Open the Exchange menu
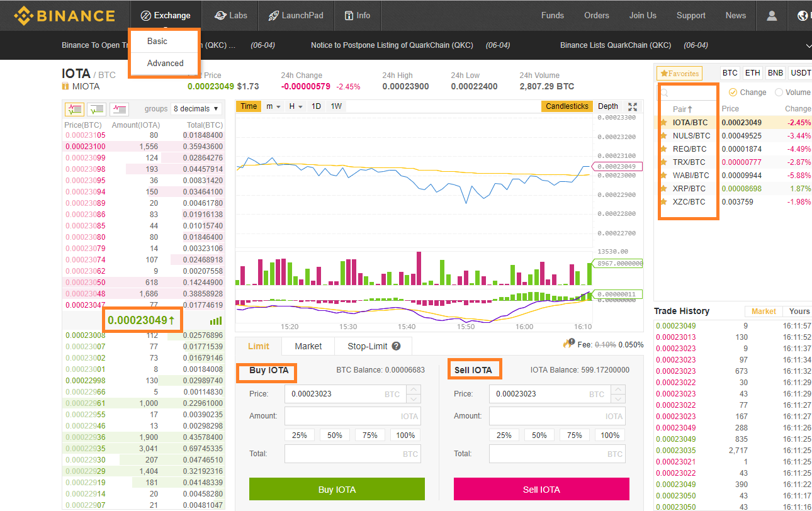The width and height of the screenshot is (812, 511). click(166, 16)
